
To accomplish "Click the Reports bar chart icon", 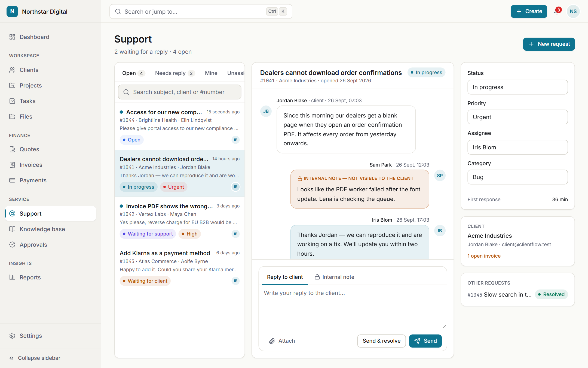I will [x=12, y=277].
